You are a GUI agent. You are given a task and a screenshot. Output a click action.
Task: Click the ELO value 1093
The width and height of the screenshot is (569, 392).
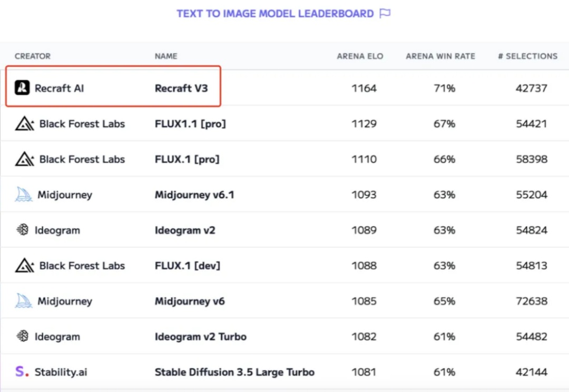point(364,195)
